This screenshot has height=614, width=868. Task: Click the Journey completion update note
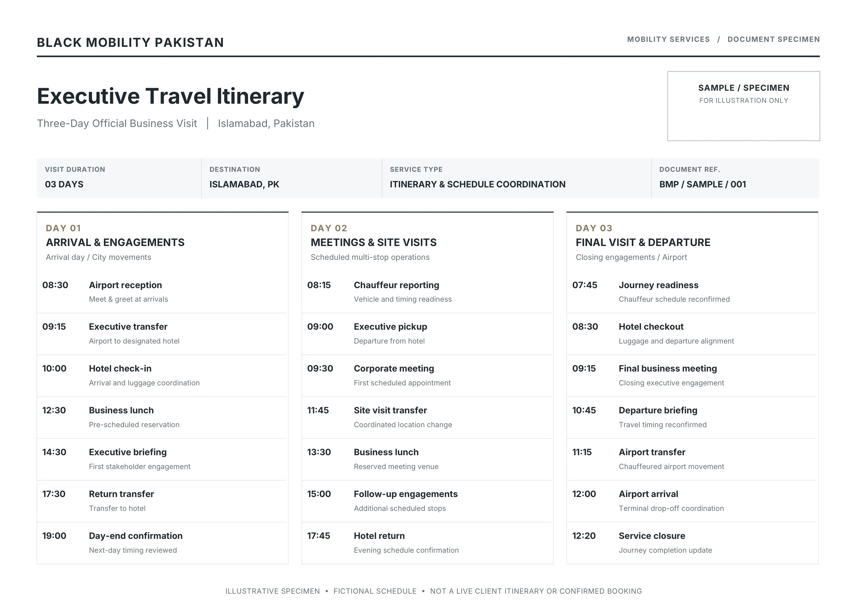pyautogui.click(x=665, y=550)
